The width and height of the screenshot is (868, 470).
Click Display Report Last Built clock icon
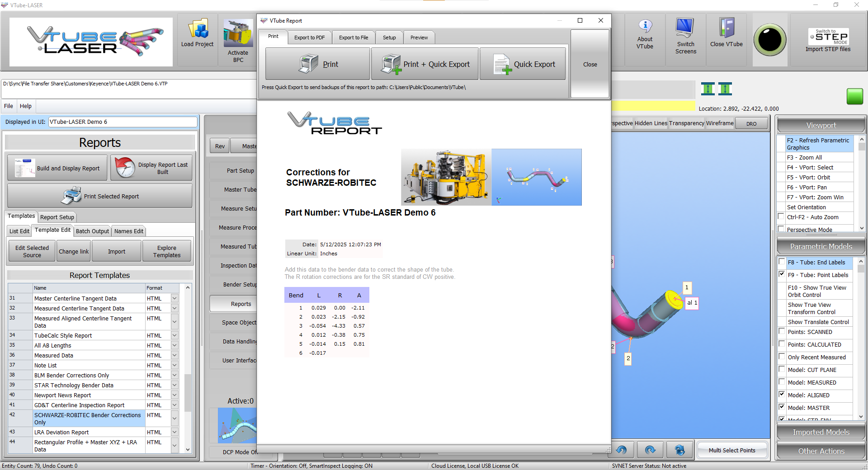[125, 168]
